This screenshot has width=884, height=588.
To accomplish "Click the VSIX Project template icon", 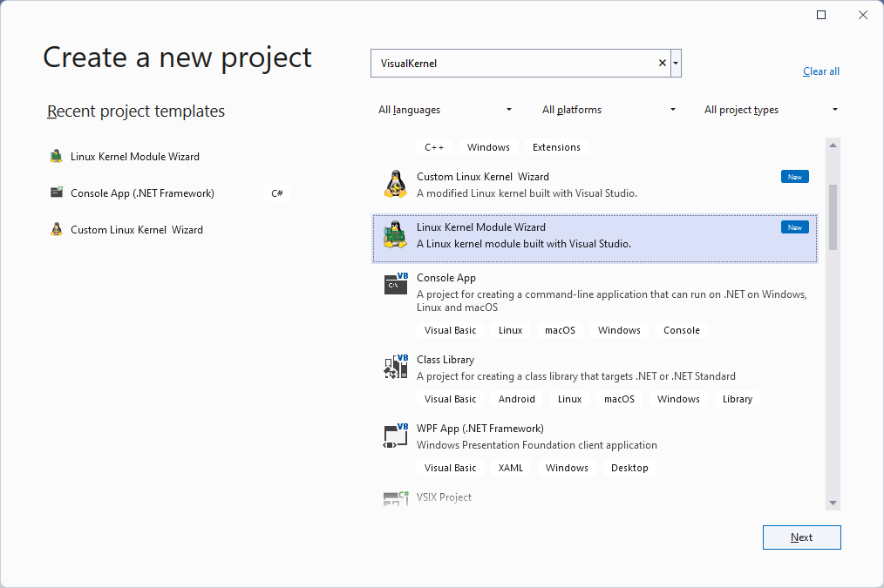I will tap(396, 498).
